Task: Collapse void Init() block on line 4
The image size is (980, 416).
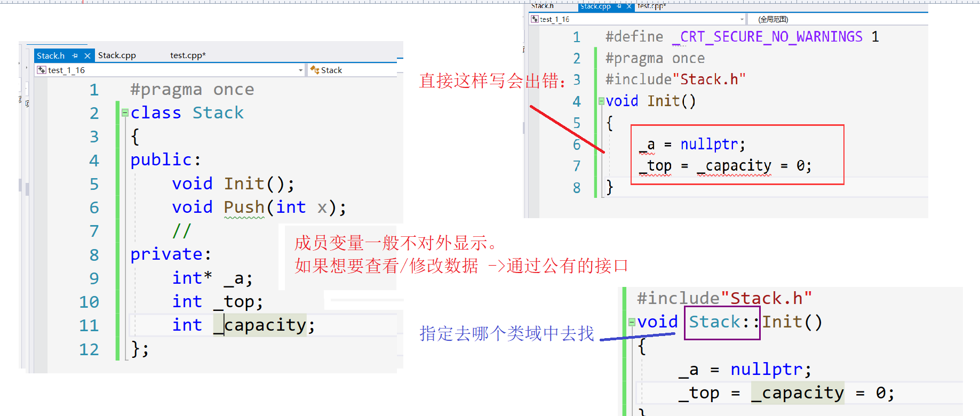Action: [601, 101]
